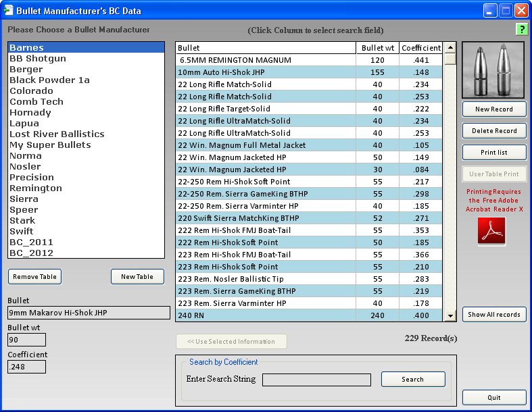Image resolution: width=532 pixels, height=412 pixels.
Task: Select 222 Rem Hi-Shok Soft Point row
Action: [309, 242]
